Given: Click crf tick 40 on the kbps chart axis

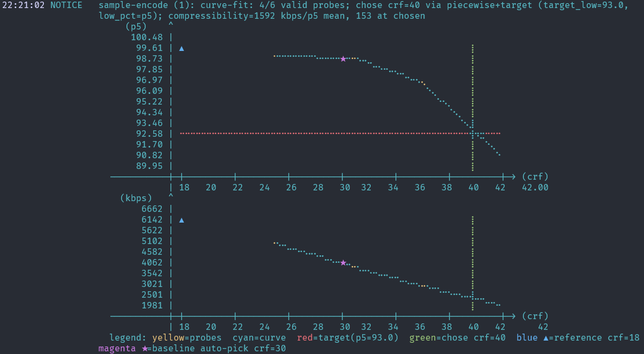Looking at the screenshot, I should (474, 327).
